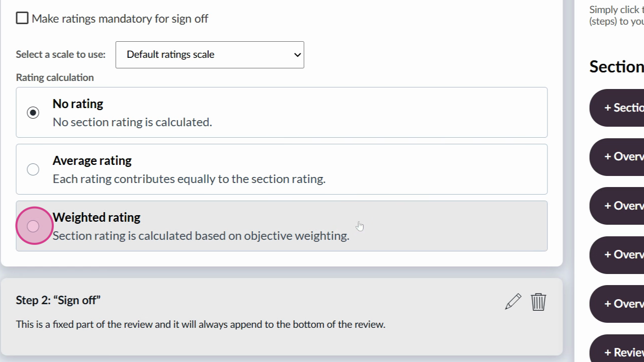The height and width of the screenshot is (362, 644).
Task: Click the pencil icon to edit Step 2
Action: [513, 302]
